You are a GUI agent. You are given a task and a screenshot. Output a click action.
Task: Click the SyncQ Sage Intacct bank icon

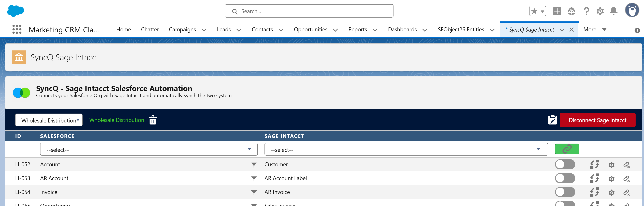[19, 57]
